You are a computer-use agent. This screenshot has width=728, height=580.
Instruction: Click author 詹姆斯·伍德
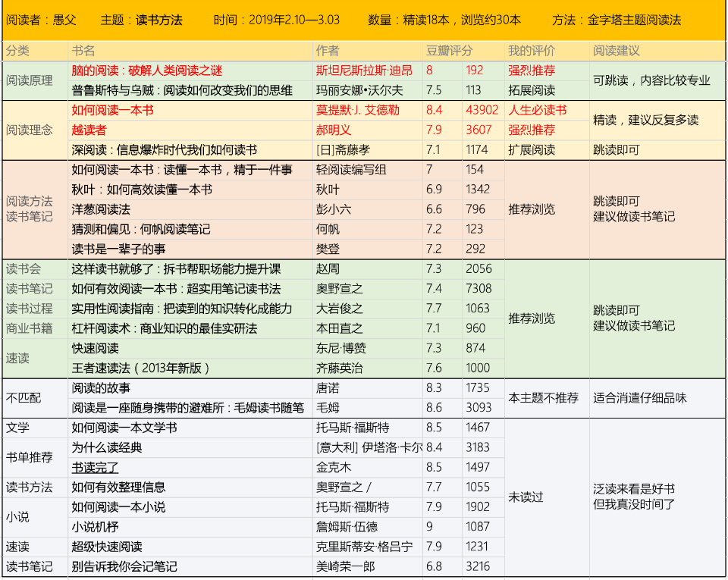347,527
